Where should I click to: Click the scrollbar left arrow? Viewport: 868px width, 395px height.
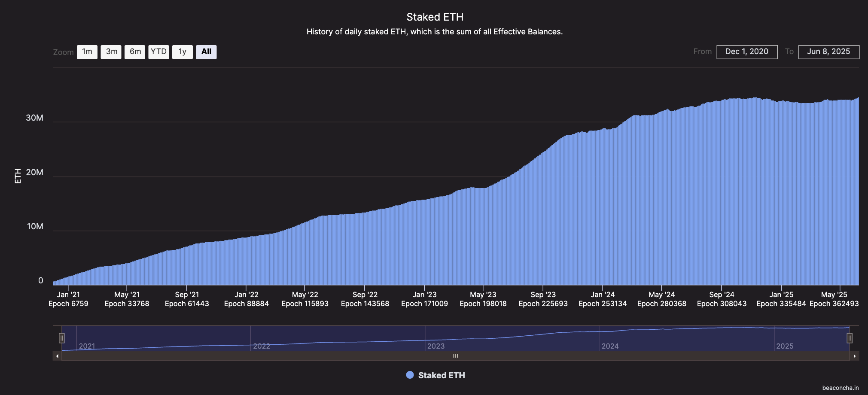[57, 356]
